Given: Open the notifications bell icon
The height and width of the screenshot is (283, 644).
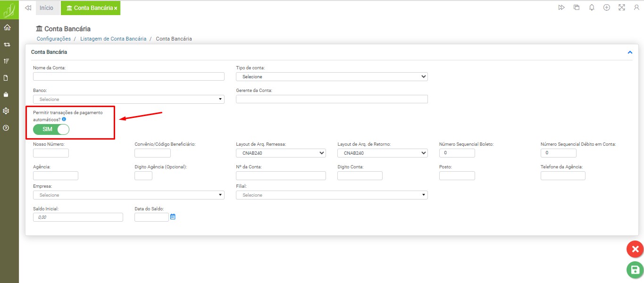Looking at the screenshot, I should point(592,8).
